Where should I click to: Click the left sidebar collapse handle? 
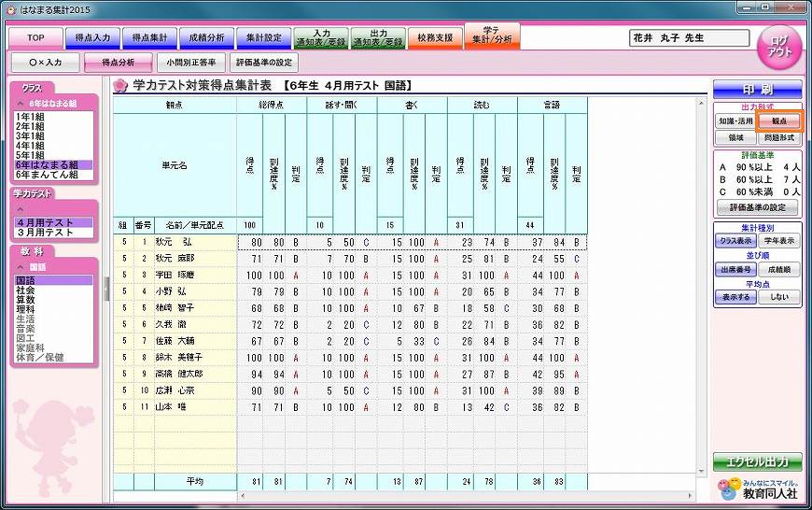pos(106,290)
